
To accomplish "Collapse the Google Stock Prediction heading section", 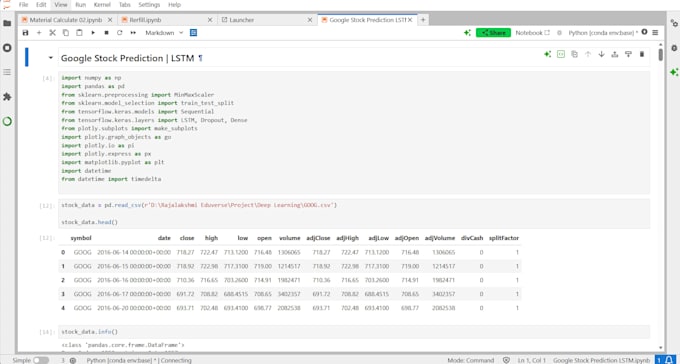I will point(51,58).
